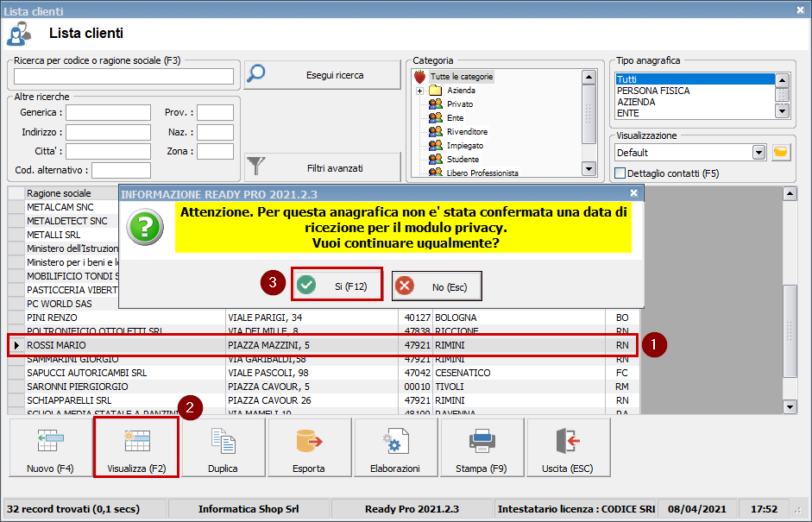Click the Nuovo (F4) new record button
812x522 pixels.
pyautogui.click(x=50, y=448)
